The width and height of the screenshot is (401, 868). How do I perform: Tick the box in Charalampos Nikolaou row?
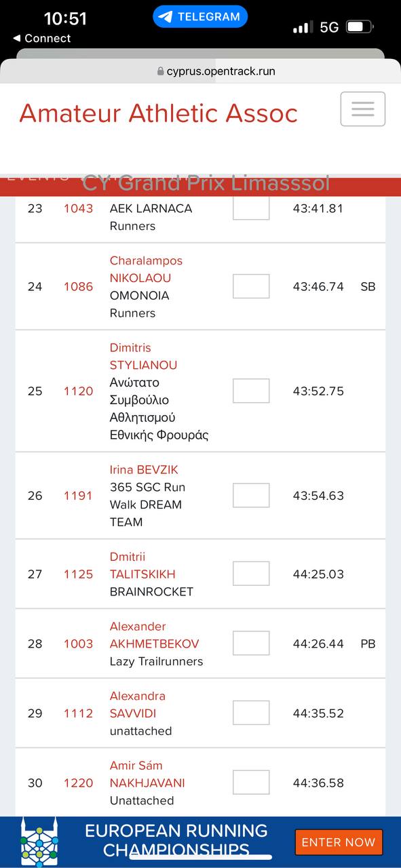(x=251, y=286)
